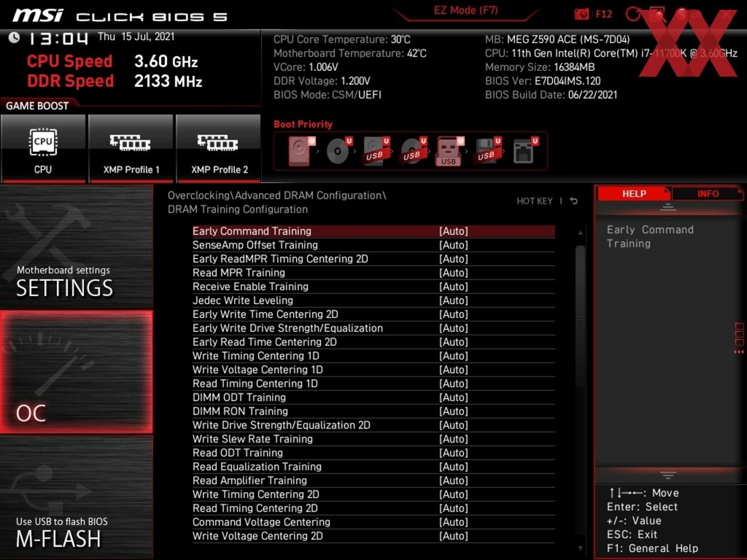Viewport: 747px width, 560px height.
Task: Open Read MPR Training [Auto] value
Action: coord(454,273)
